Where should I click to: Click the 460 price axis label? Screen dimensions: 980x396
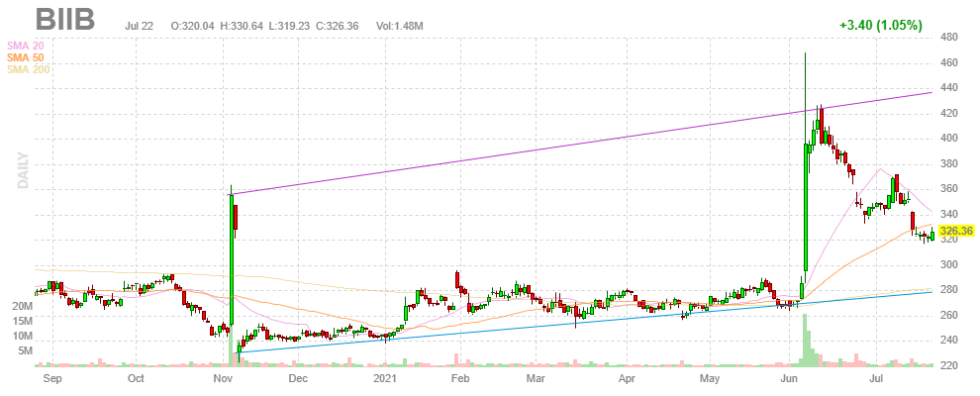949,63
